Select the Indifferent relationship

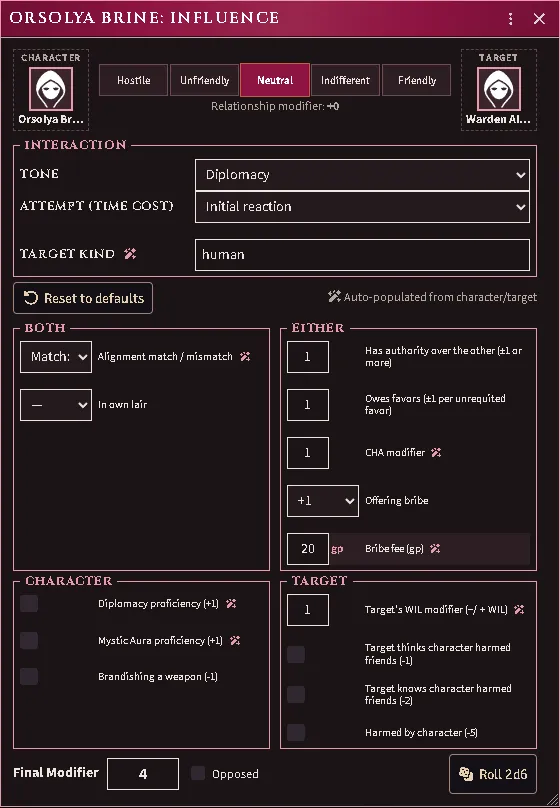click(x=346, y=80)
